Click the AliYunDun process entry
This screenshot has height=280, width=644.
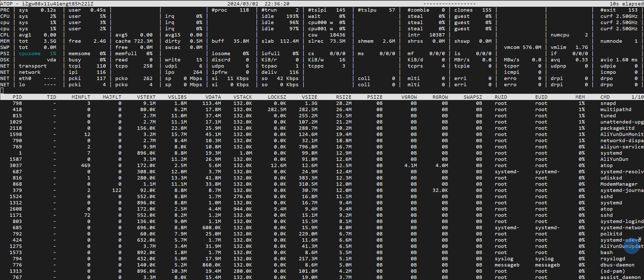coord(614,159)
